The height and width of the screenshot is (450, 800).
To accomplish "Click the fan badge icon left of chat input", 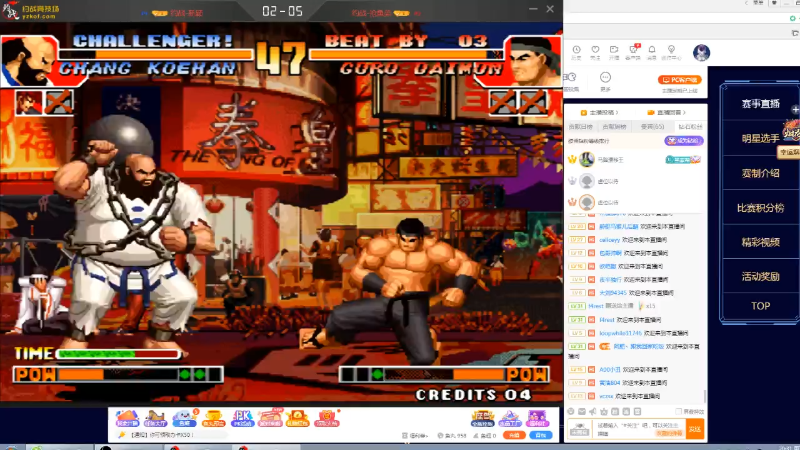I will point(580,429).
